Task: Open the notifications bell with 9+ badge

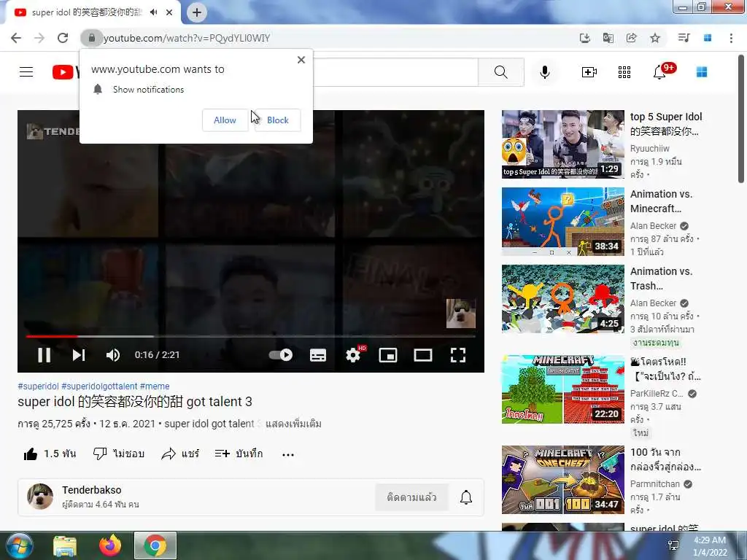Action: [x=661, y=71]
